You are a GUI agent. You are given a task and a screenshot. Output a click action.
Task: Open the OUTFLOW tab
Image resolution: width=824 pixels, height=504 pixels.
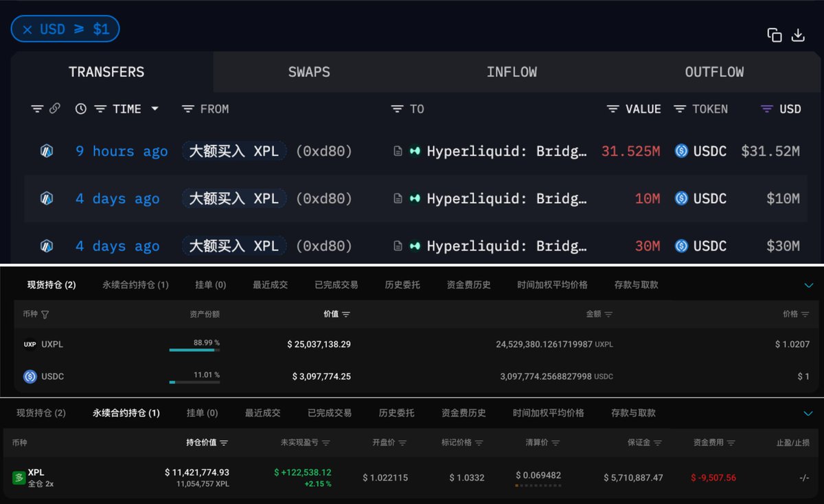(x=714, y=71)
